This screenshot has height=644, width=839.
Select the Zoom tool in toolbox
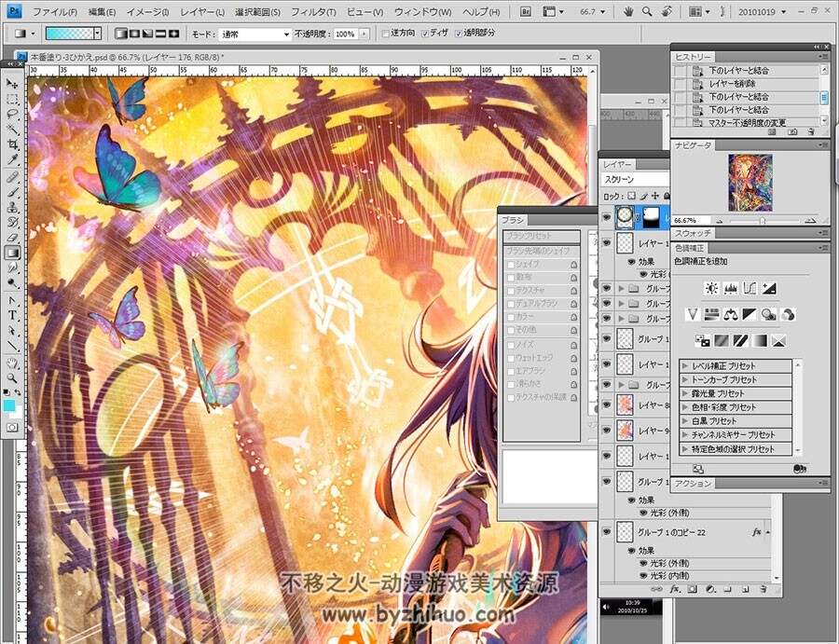click(12, 378)
